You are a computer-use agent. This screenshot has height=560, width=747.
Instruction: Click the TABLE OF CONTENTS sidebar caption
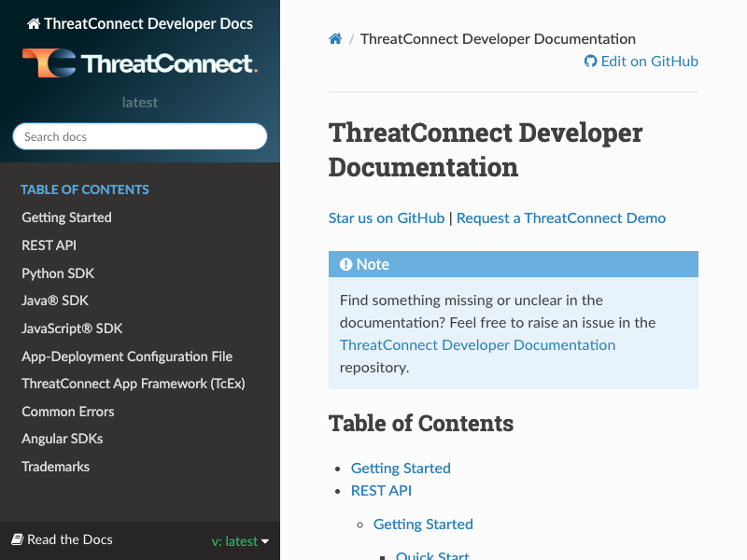pyautogui.click(x=85, y=189)
